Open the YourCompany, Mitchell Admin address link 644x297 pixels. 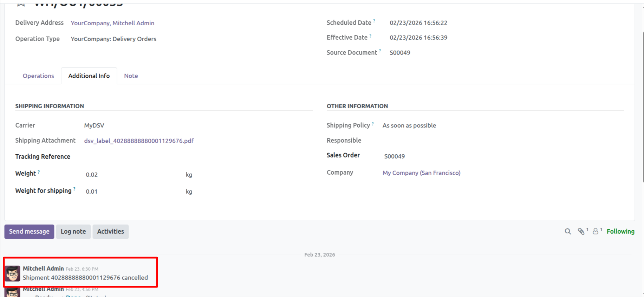coord(112,23)
